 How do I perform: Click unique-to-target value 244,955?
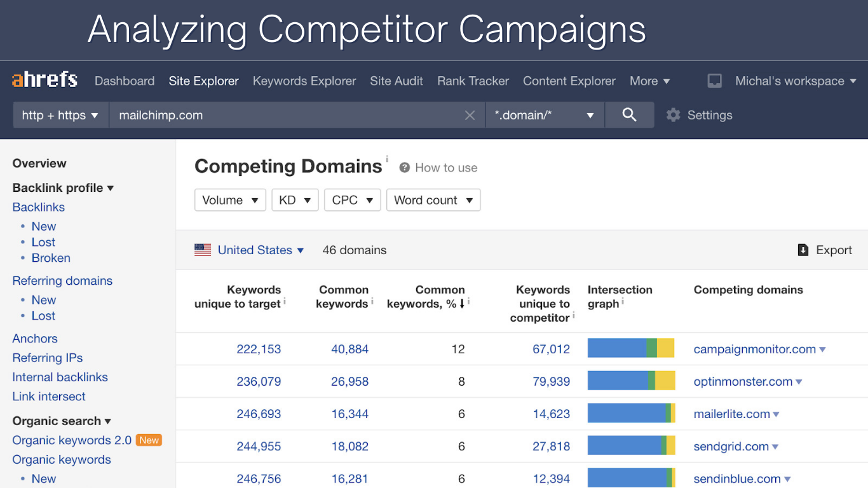pos(259,447)
